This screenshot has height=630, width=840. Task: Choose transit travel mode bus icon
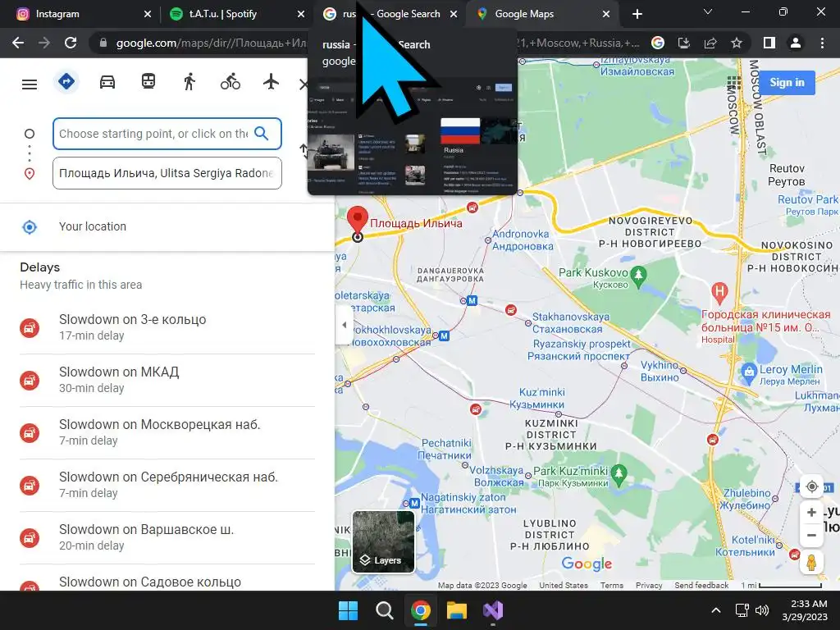[148, 81]
